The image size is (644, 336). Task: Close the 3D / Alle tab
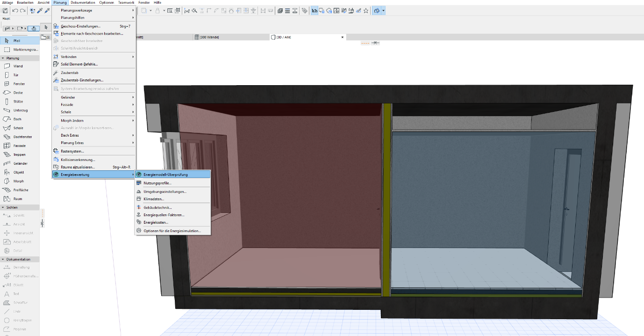(343, 37)
